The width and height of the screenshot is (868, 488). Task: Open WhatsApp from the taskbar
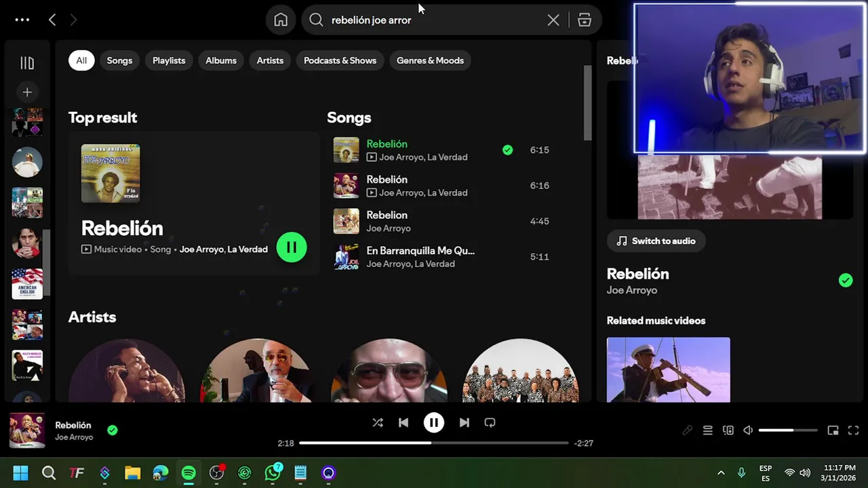click(273, 473)
